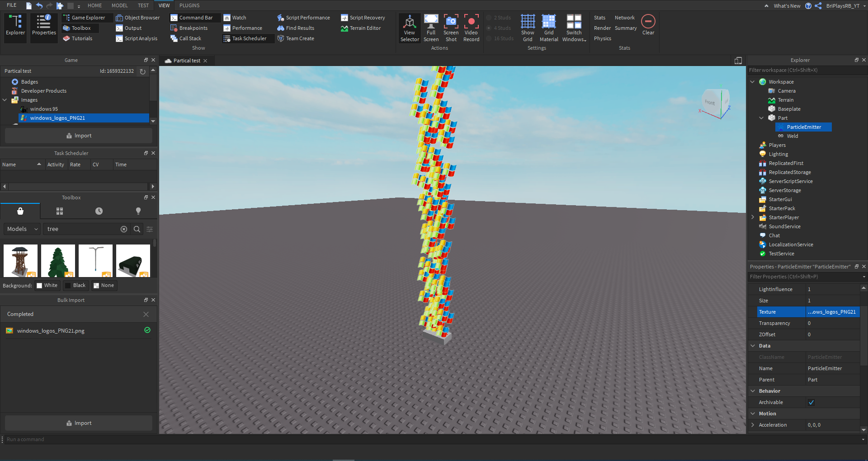Screen dimensions: 868x461
Task: Collapse the Behavior properties section
Action: 753,391
